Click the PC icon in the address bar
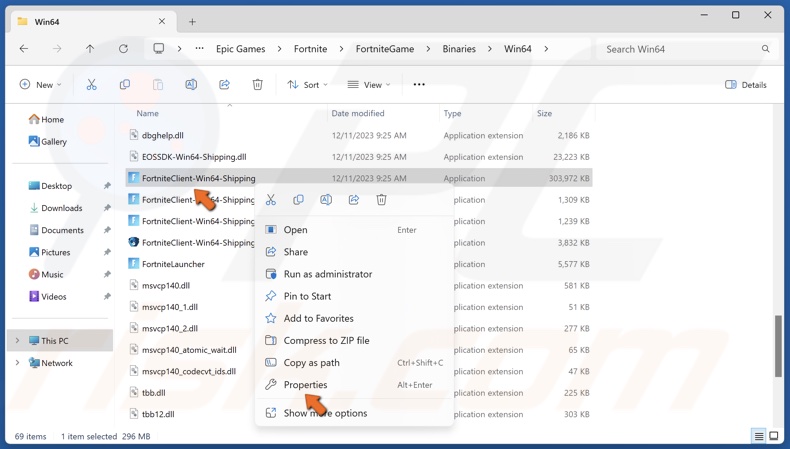 coord(159,49)
